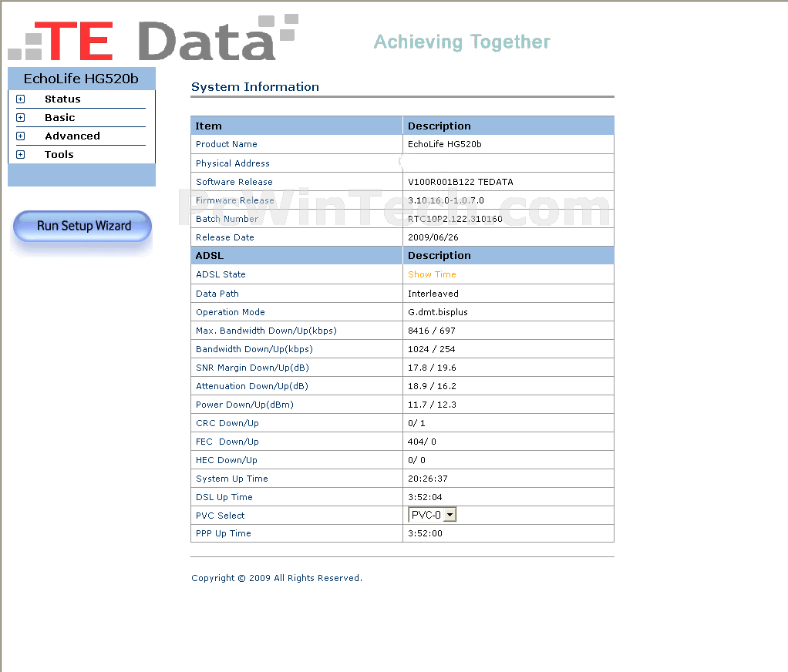Click batch number RTC10P2.122.310160
This screenshot has width=788, height=672.
(x=455, y=219)
